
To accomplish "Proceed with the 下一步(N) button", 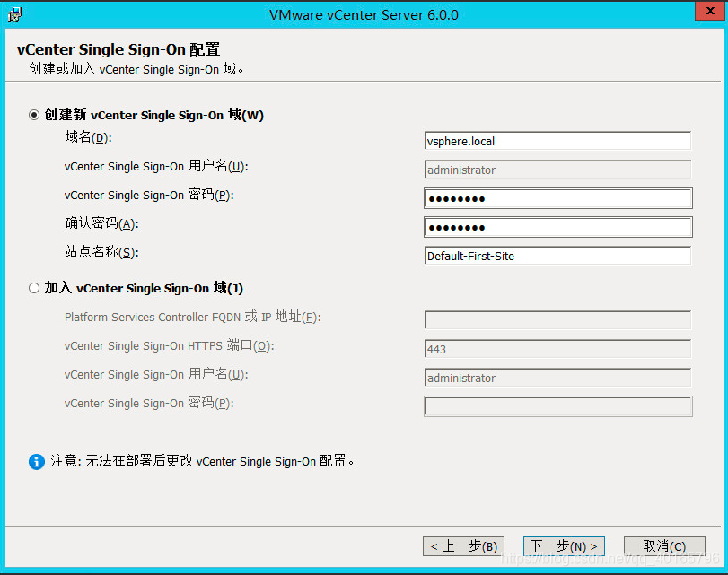I will (x=564, y=546).
